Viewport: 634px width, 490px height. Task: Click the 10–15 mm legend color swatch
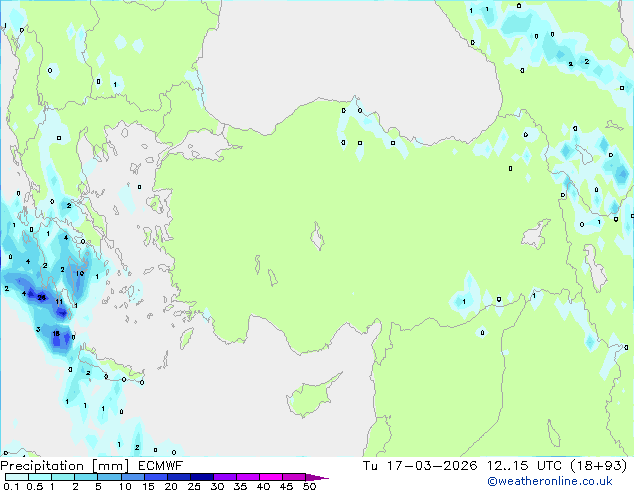(133, 477)
